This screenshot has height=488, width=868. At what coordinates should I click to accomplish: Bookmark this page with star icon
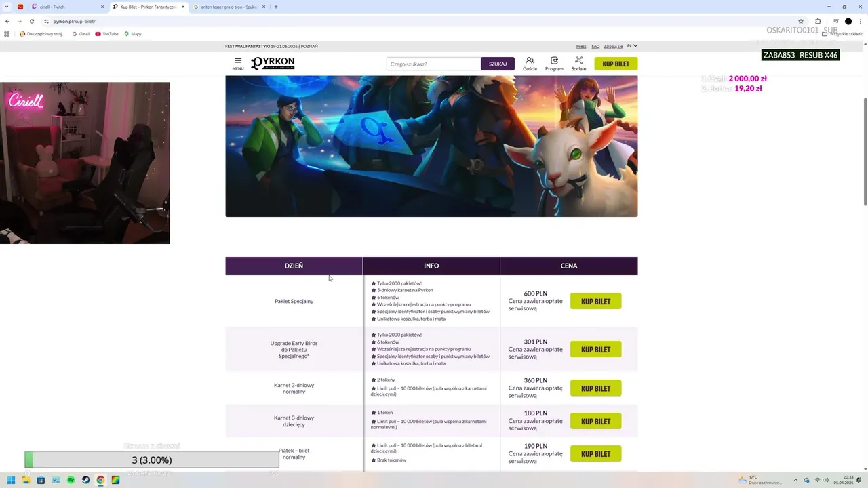(801, 21)
